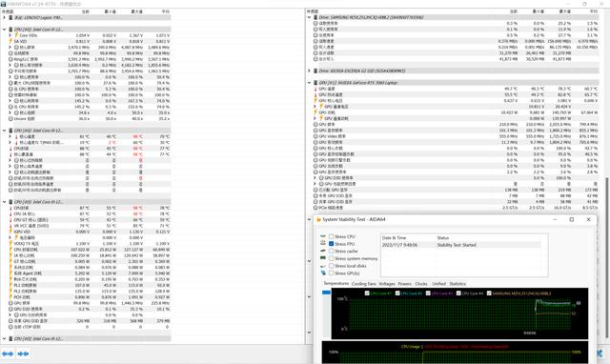Enable the Stress local disks checkbox

(331, 266)
